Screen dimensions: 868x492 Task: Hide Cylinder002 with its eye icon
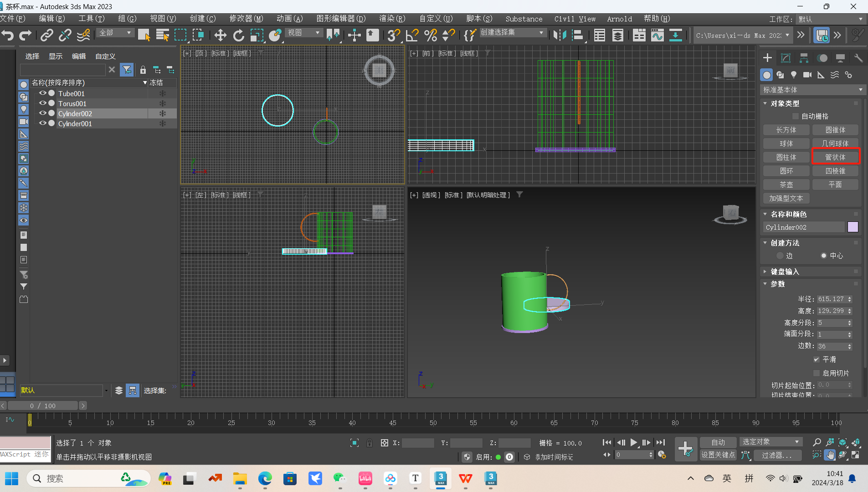(x=42, y=113)
